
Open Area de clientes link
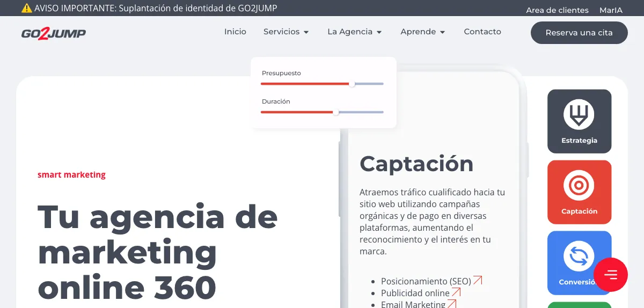[x=557, y=10]
